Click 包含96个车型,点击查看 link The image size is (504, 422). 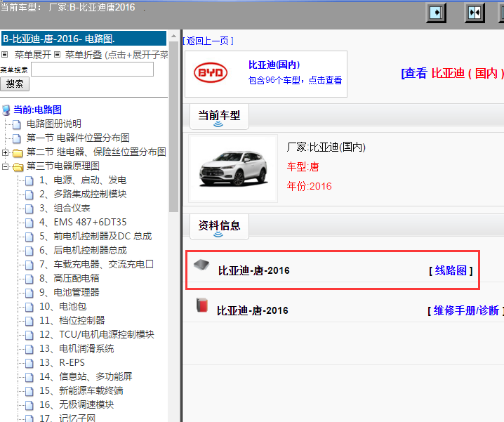(x=295, y=80)
